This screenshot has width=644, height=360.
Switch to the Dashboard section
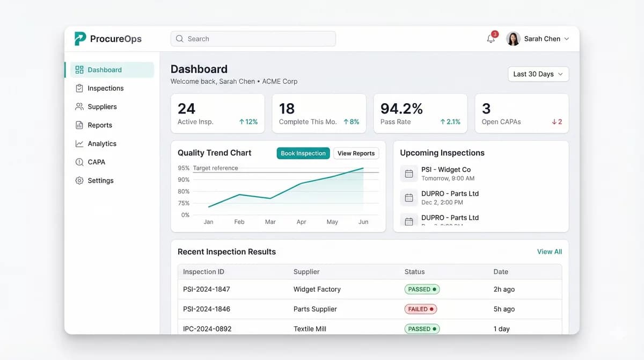click(x=103, y=69)
